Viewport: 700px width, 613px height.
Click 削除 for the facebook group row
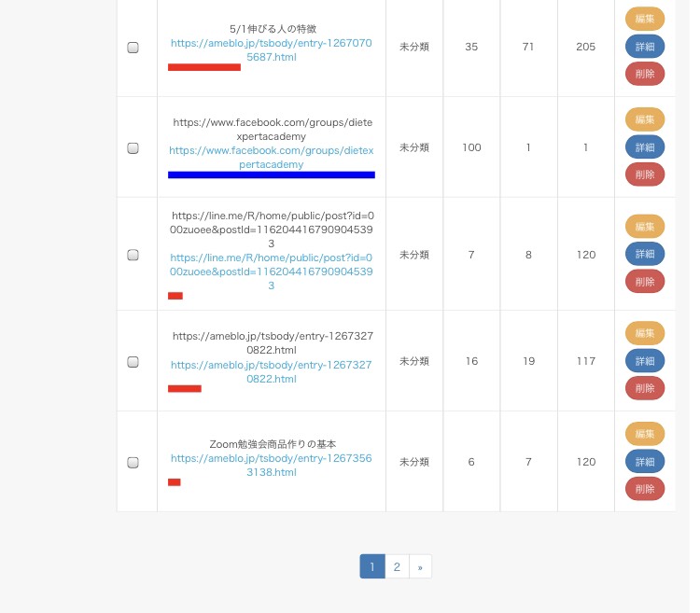[645, 174]
